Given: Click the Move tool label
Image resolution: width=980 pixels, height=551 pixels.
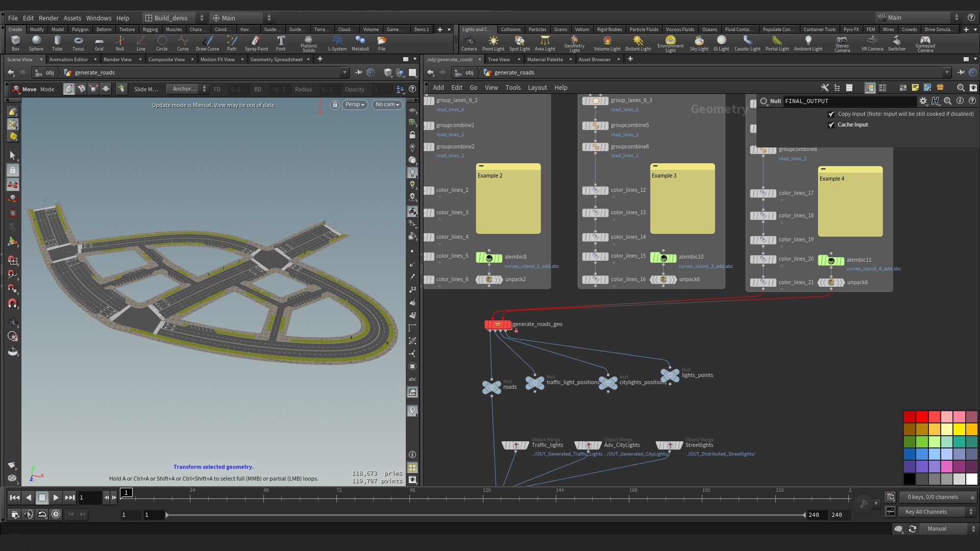Looking at the screenshot, I should pyautogui.click(x=29, y=89).
